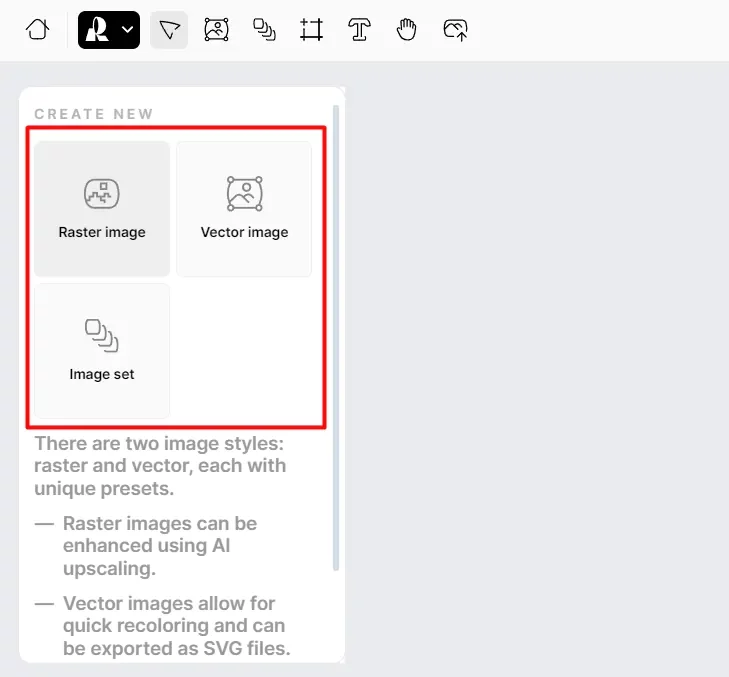
Task: Activate the hand pan tool
Action: click(407, 30)
